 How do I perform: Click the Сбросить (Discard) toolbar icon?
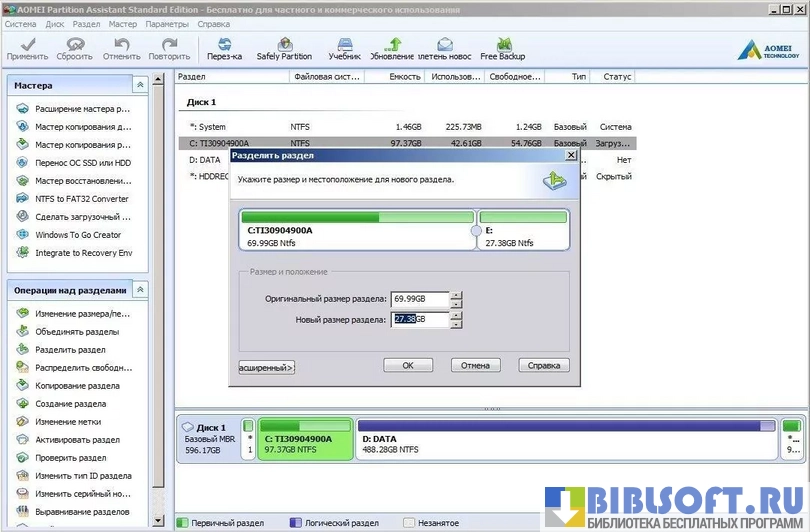coord(74,47)
